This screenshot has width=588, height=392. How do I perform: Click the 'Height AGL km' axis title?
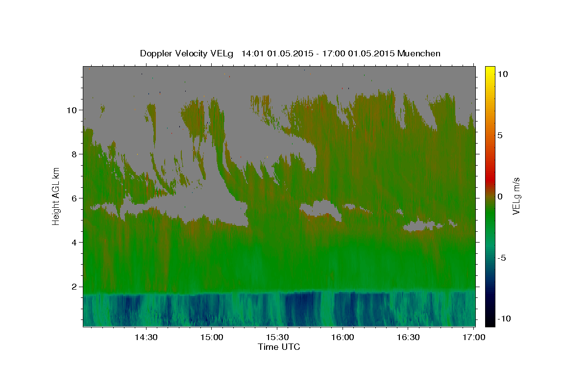(x=56, y=196)
